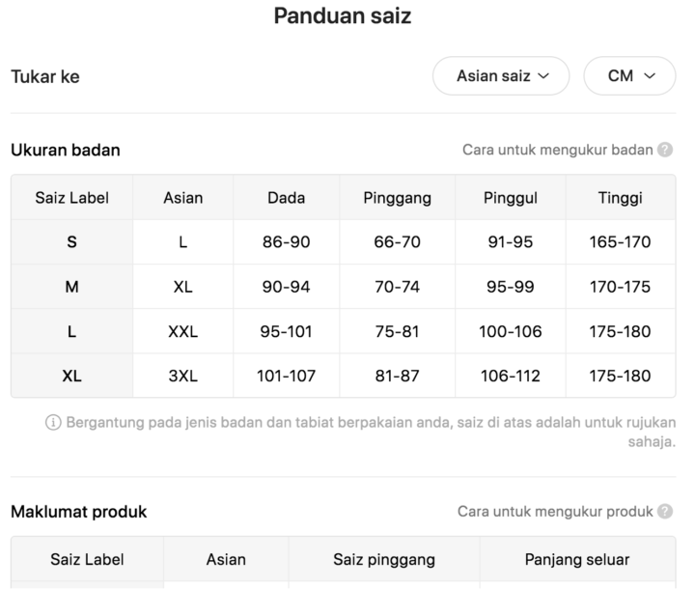Screen dimensions: 695x616
Task: Click the 3XL Asian size cell
Action: tap(183, 376)
